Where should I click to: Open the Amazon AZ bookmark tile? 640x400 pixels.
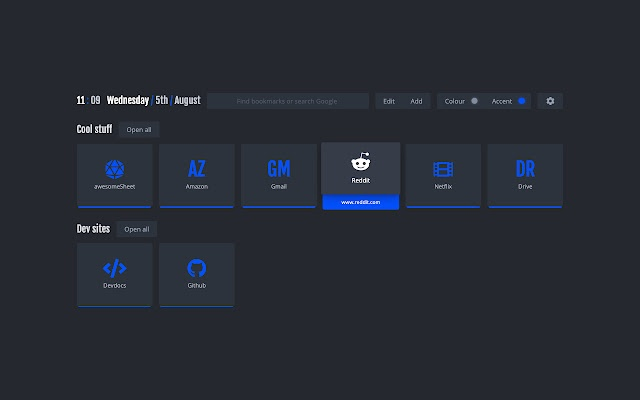pos(196,168)
